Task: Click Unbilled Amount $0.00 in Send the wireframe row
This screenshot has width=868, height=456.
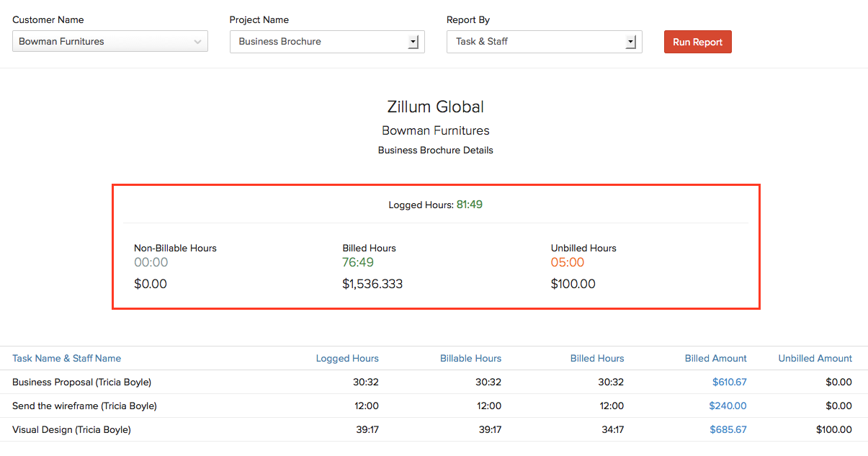Action: pyautogui.click(x=839, y=406)
